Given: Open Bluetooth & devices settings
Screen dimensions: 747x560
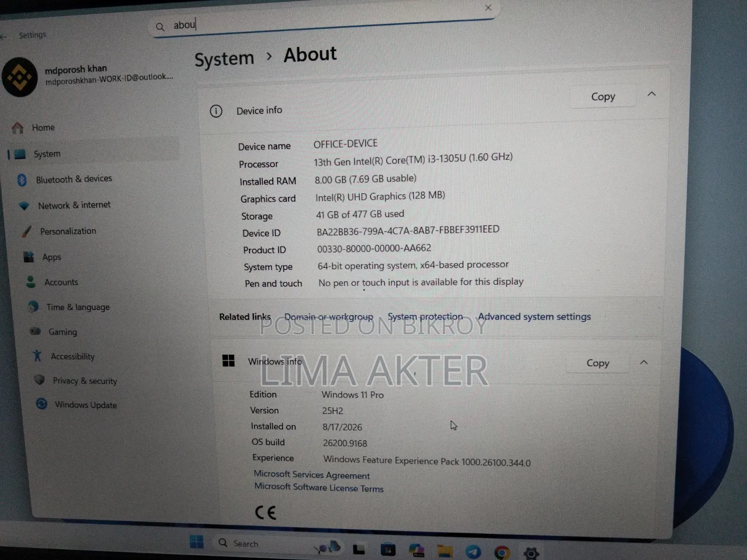Looking at the screenshot, I should click(x=64, y=179).
